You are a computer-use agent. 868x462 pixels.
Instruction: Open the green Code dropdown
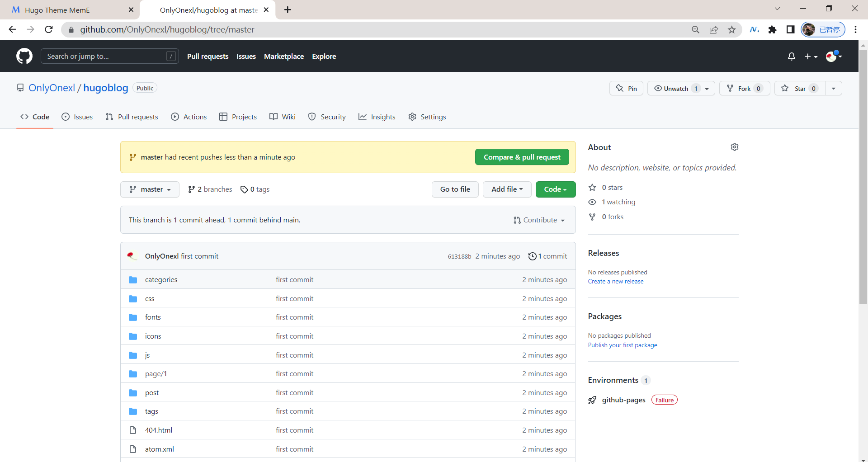click(x=555, y=189)
